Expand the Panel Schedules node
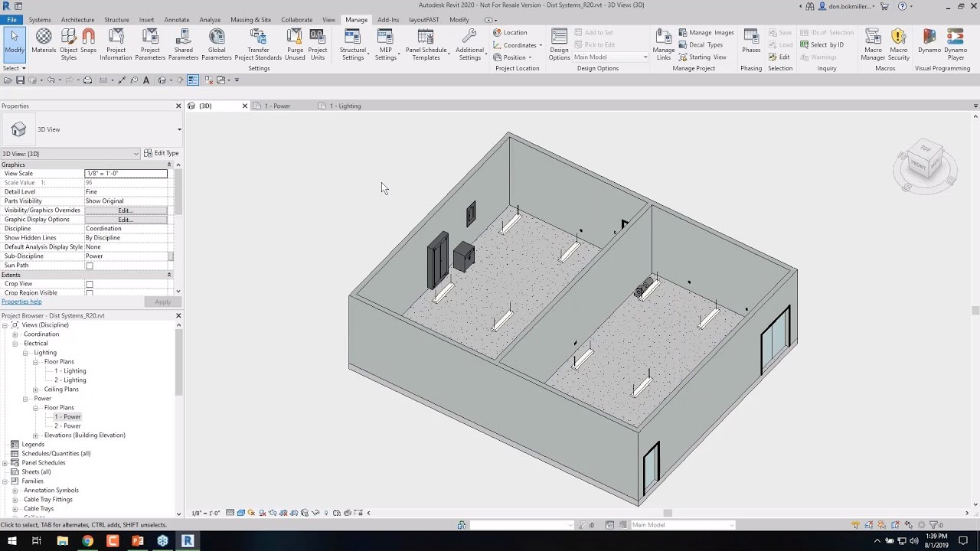Screen dimensions: 980x551 [5, 463]
